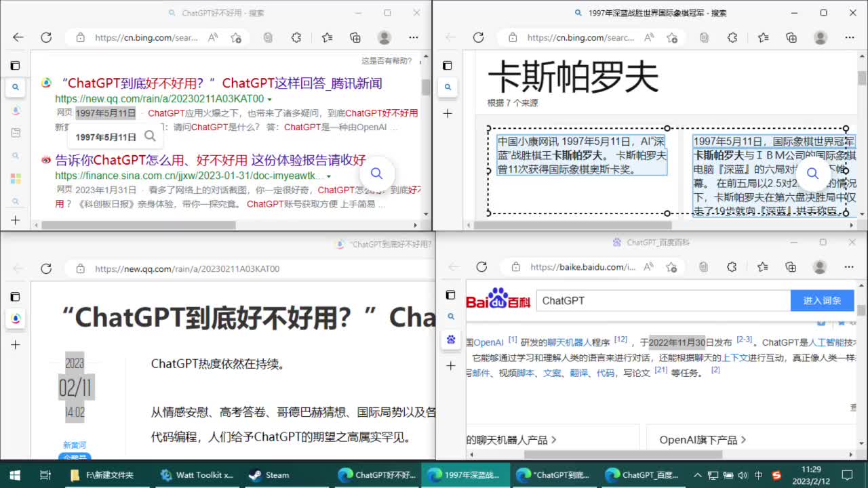The height and width of the screenshot is (488, 868).
Task: Expand OpenAI旗下产品 chevron in Baidu Baike
Action: [744, 440]
